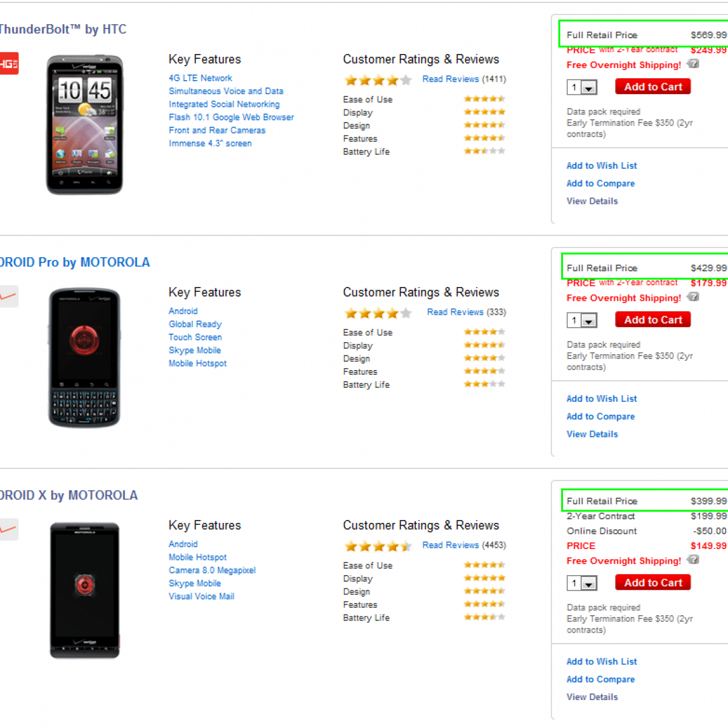
Task: Click the ThunderBolt overall star rating
Action: point(378,79)
